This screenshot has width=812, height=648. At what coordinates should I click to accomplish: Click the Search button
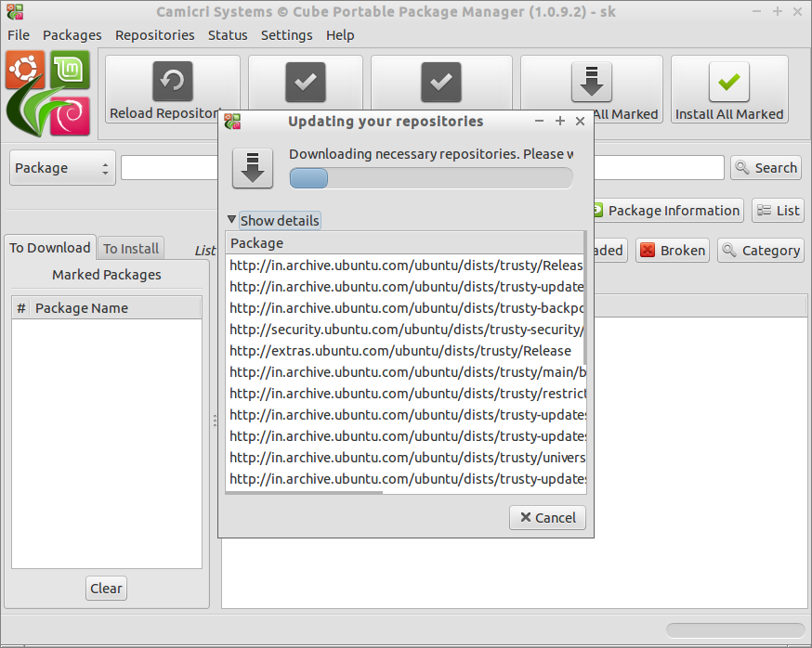pos(766,168)
